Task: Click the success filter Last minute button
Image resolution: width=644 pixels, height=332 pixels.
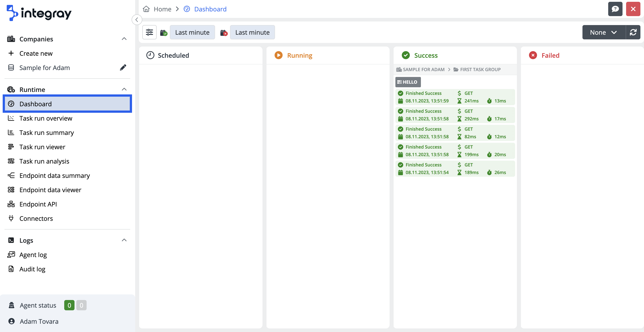Action: (192, 32)
